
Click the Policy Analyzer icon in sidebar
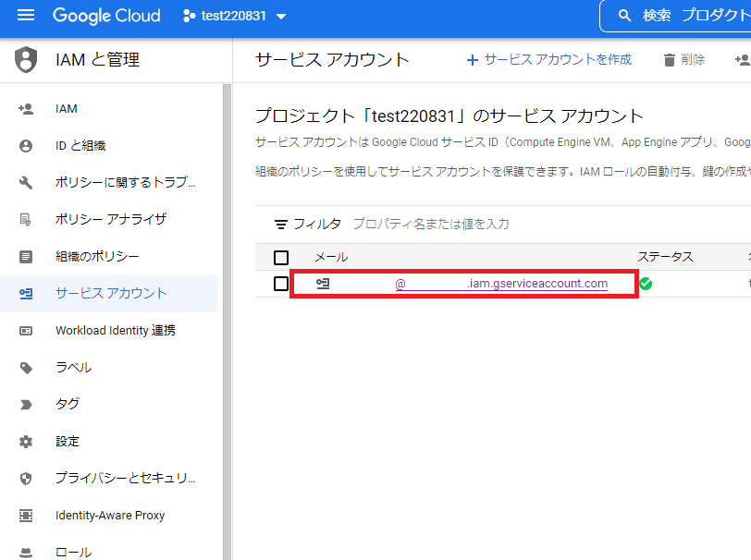(26, 219)
